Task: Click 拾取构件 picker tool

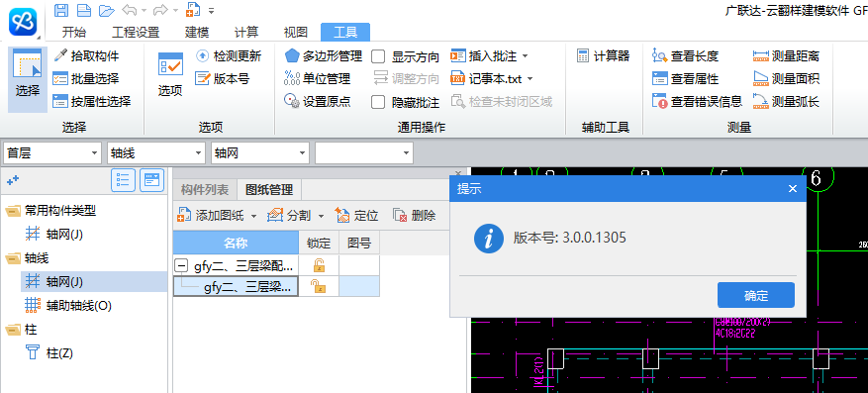Action: tap(86, 55)
